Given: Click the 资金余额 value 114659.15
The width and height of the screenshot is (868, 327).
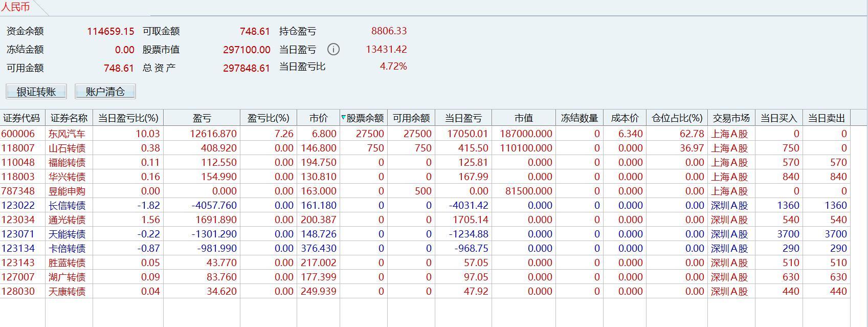Looking at the screenshot, I should [110, 31].
